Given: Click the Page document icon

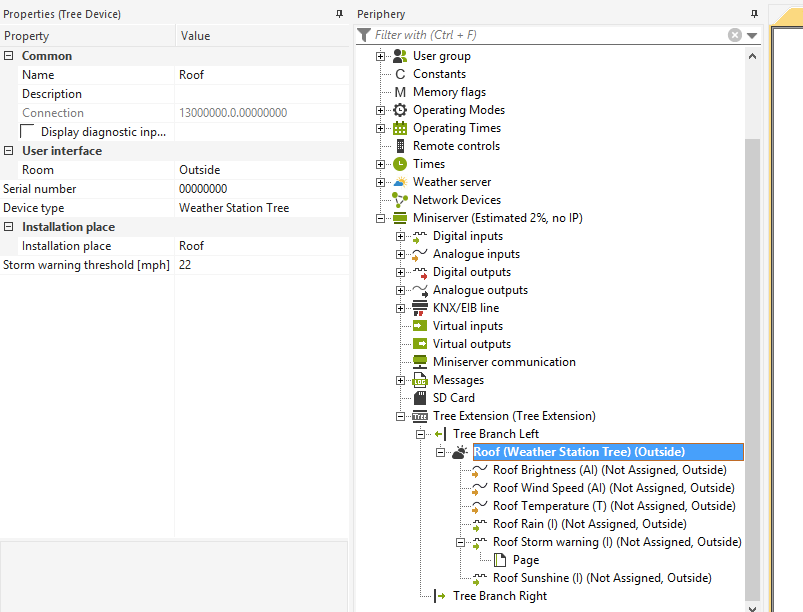Looking at the screenshot, I should point(500,560).
